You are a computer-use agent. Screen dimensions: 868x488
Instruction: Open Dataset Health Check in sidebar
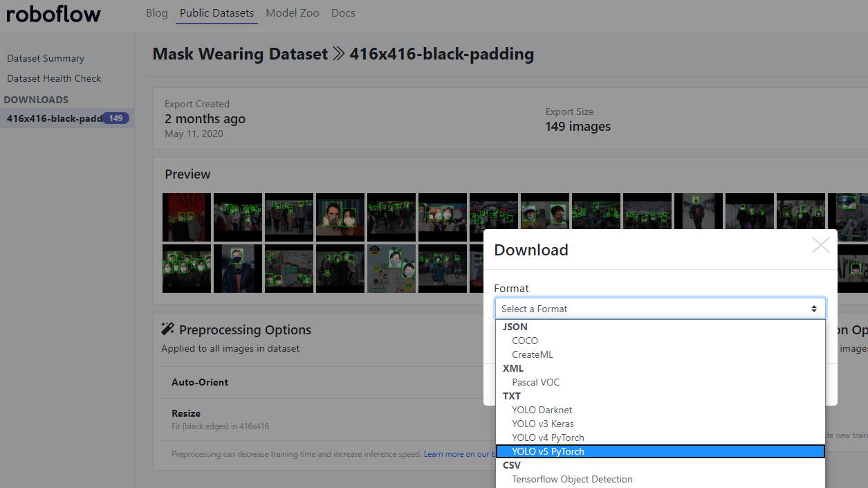pos(54,79)
